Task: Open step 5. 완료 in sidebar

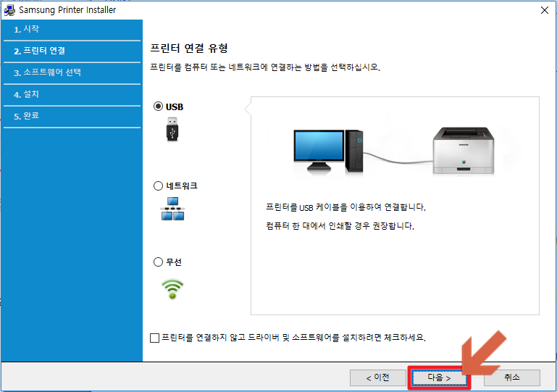Action: [72, 116]
